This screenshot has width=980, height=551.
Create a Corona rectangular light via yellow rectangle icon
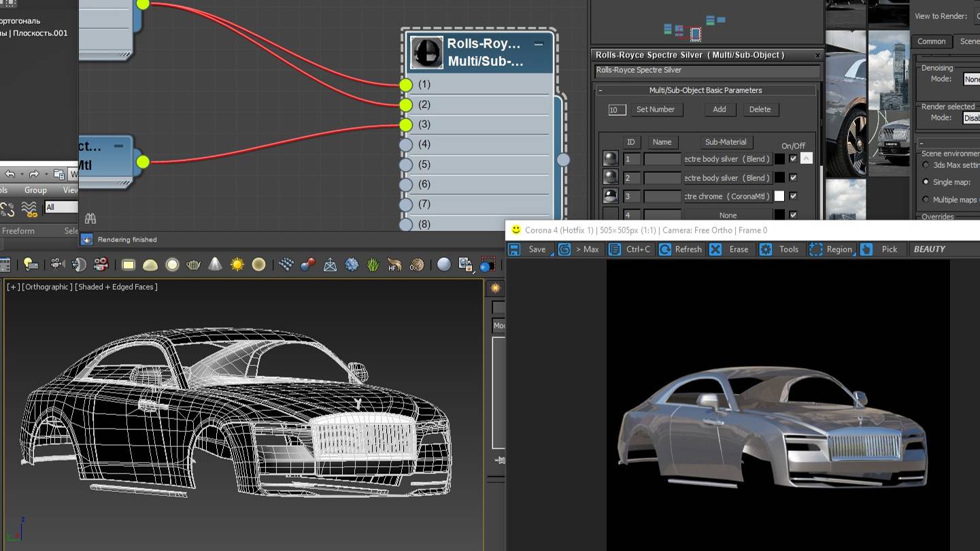pyautogui.click(x=129, y=265)
